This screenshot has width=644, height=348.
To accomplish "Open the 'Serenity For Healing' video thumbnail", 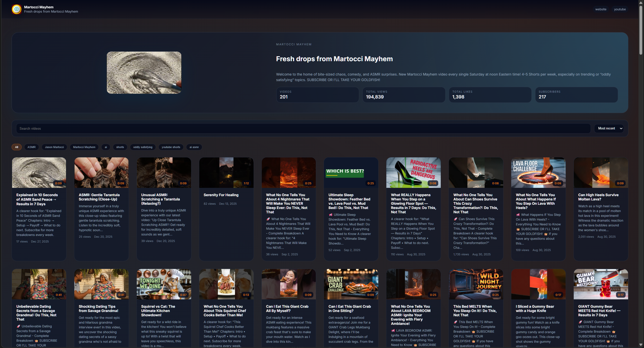I will (x=226, y=172).
